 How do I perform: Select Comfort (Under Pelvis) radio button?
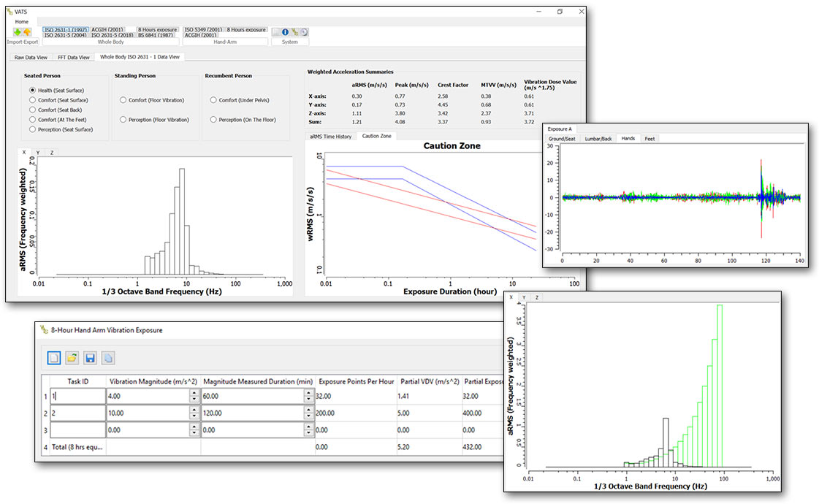(x=213, y=100)
